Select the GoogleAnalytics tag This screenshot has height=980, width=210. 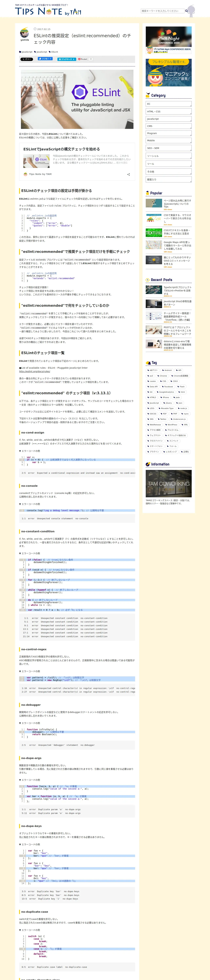165,392
